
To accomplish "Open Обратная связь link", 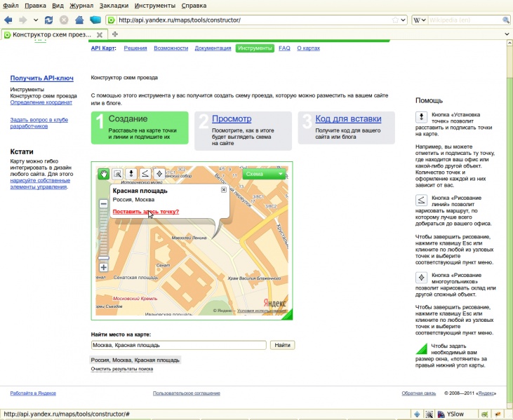I will [x=419, y=393].
